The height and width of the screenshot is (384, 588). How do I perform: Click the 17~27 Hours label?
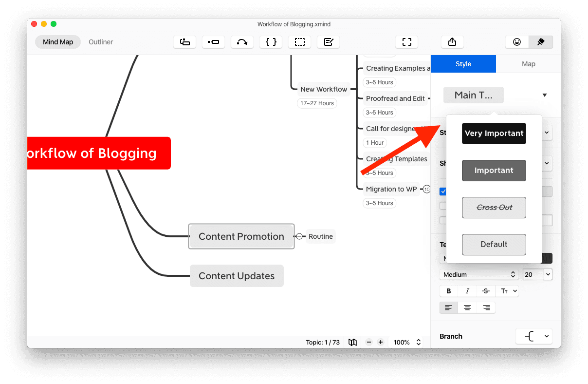pyautogui.click(x=317, y=103)
